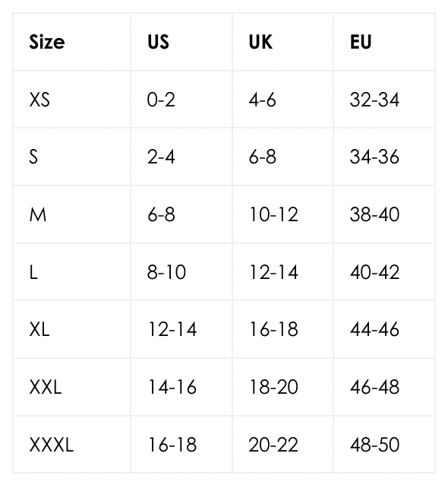Viewport: 448px width, 488px height.
Task: Click UK value 6-8 for S
Action: [x=263, y=157]
